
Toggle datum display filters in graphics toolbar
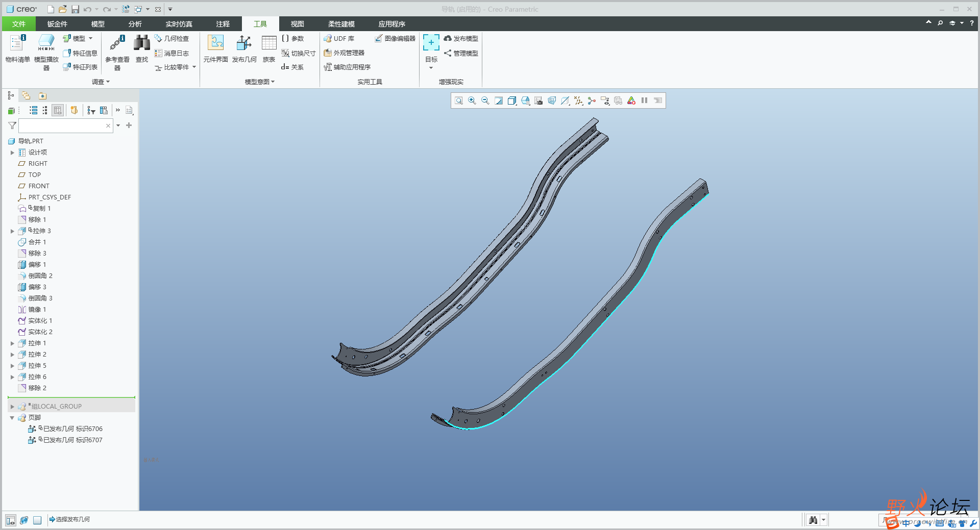pos(578,101)
